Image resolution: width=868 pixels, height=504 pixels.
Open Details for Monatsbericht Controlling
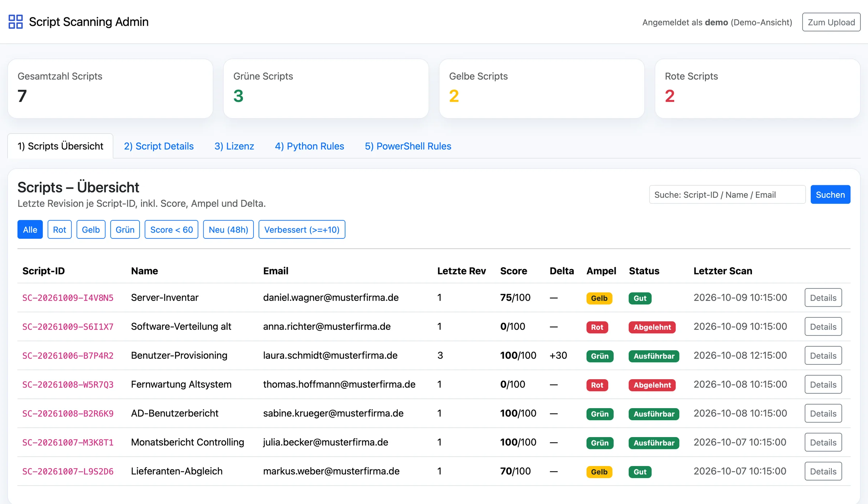(x=823, y=442)
